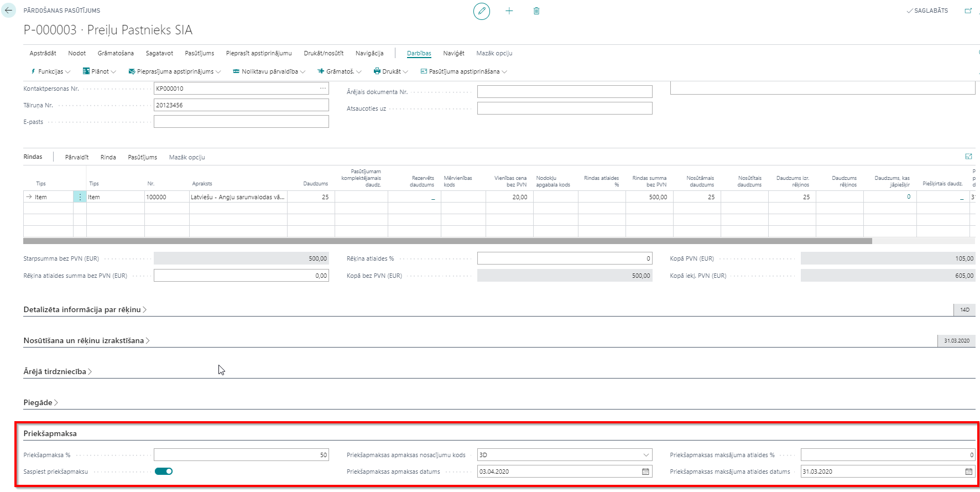This screenshot has width=980, height=492.
Task: Click Mazāk opciju in lines toolbar
Action: point(187,157)
